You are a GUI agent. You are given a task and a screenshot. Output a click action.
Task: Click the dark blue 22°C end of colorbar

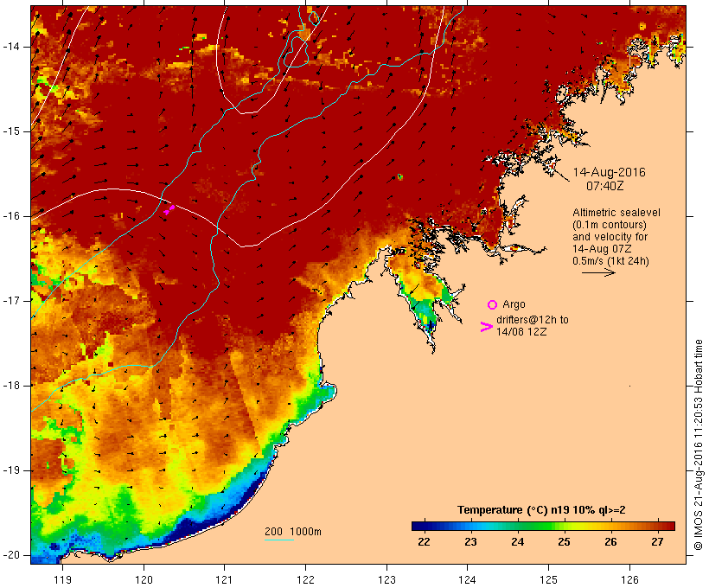pyautogui.click(x=418, y=526)
